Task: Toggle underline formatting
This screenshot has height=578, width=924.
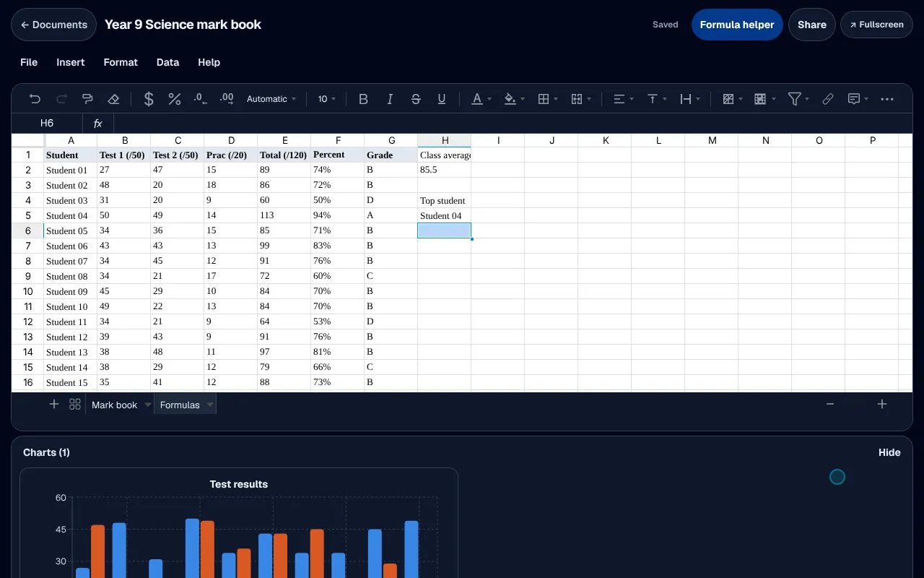Action: point(442,99)
